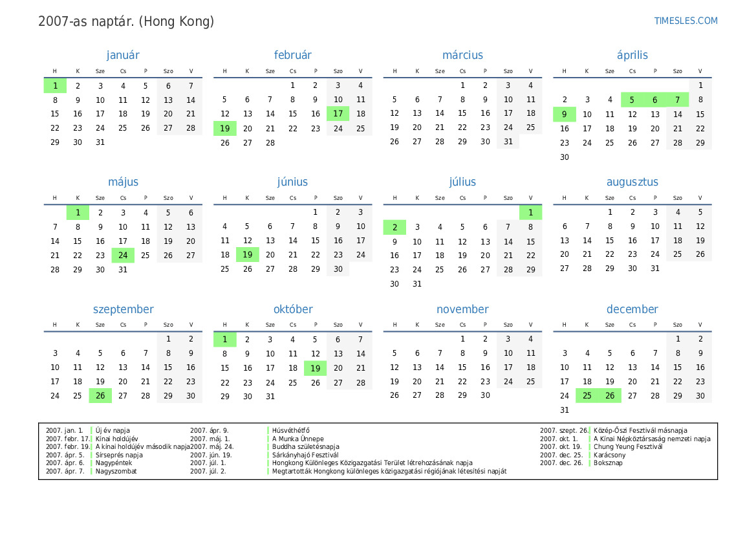Select the legend date '2007. jún. 19.'
756x535 pixels.
[211, 455]
